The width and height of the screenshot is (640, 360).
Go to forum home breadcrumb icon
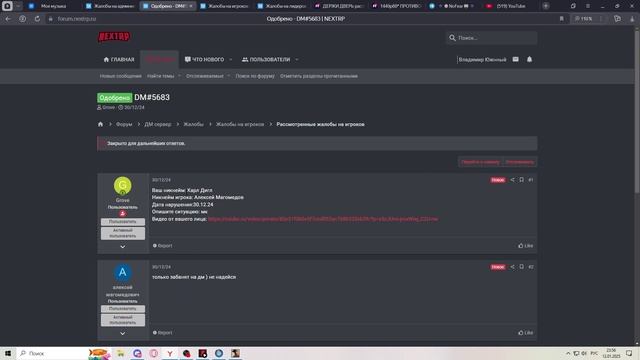click(100, 124)
